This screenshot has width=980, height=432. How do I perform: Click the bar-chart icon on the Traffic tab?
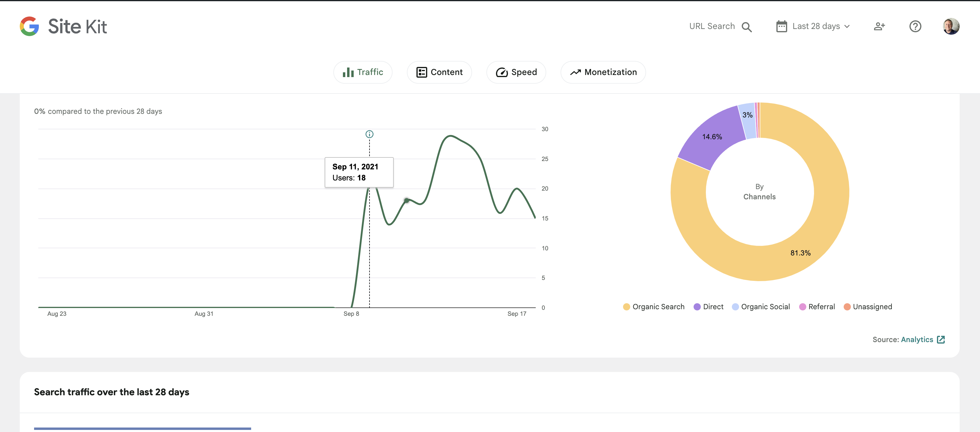pos(349,72)
